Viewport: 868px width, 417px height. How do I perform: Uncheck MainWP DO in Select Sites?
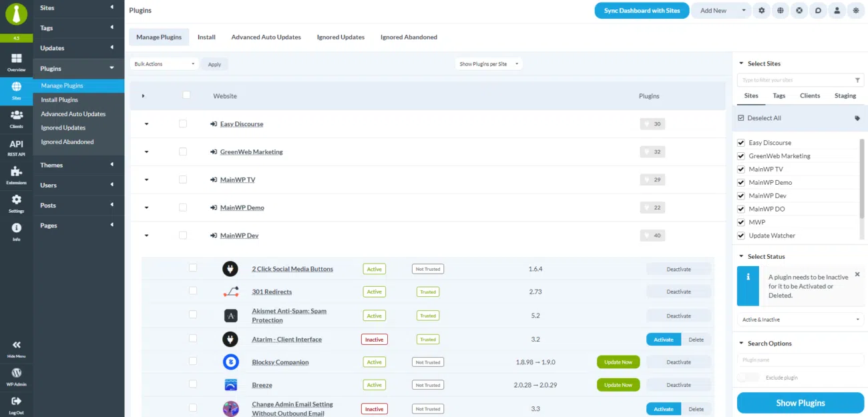tap(741, 209)
